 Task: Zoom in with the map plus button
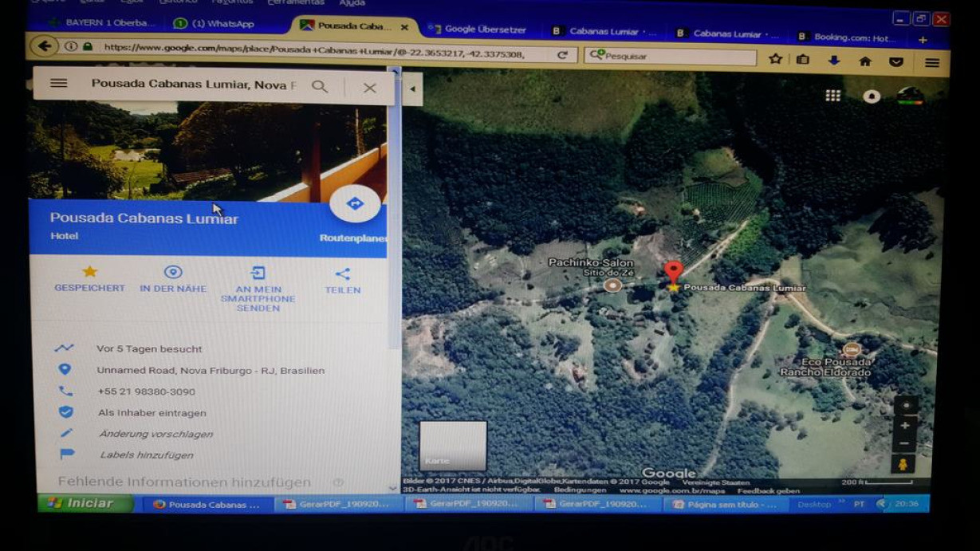[904, 426]
